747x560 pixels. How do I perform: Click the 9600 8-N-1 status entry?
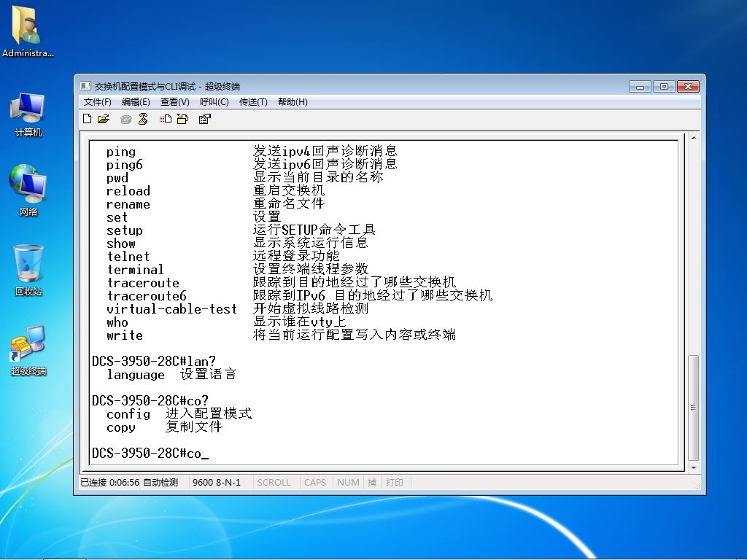pyautogui.click(x=217, y=483)
